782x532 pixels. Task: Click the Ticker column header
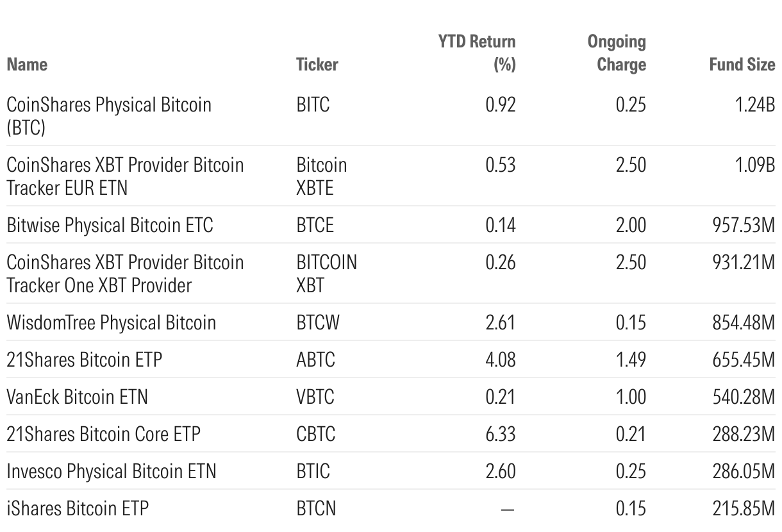(317, 65)
